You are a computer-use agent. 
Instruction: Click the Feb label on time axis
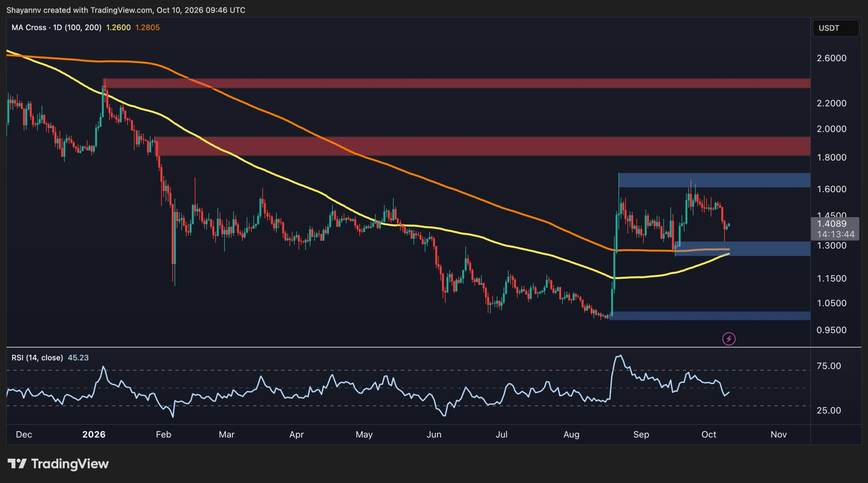coord(163,435)
